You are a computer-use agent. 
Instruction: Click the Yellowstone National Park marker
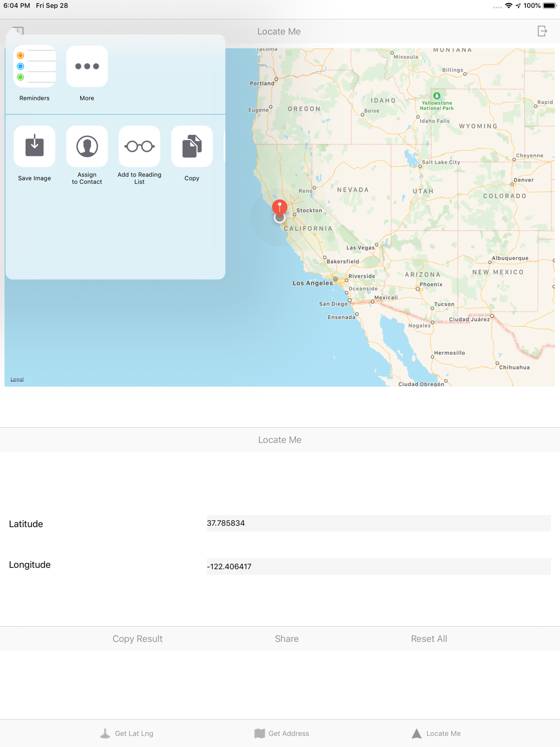click(x=437, y=96)
